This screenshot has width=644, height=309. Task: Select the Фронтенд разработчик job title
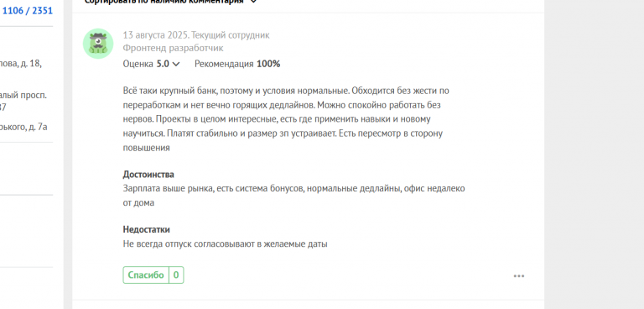(x=173, y=48)
